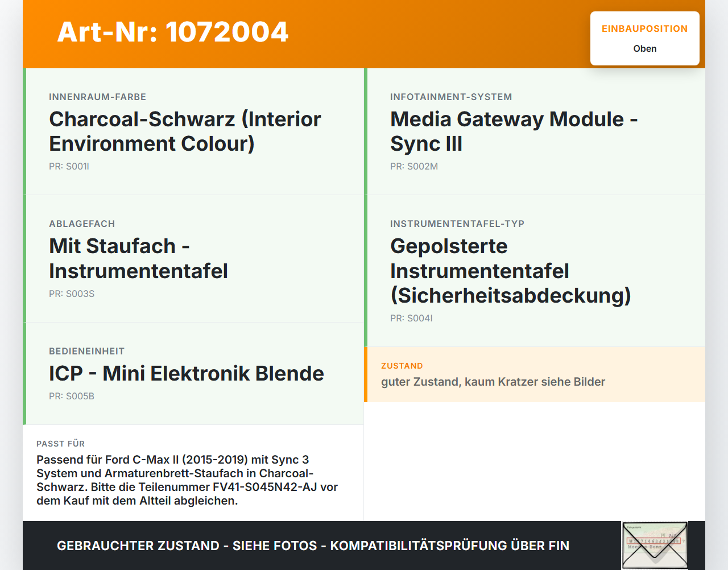Click the Passt für label
Image resolution: width=728 pixels, height=570 pixels.
(60, 444)
